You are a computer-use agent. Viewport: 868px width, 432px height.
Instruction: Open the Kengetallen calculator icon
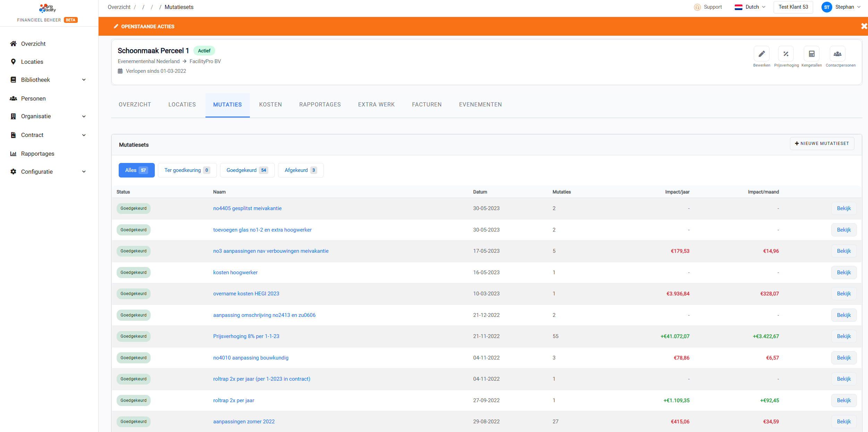811,54
